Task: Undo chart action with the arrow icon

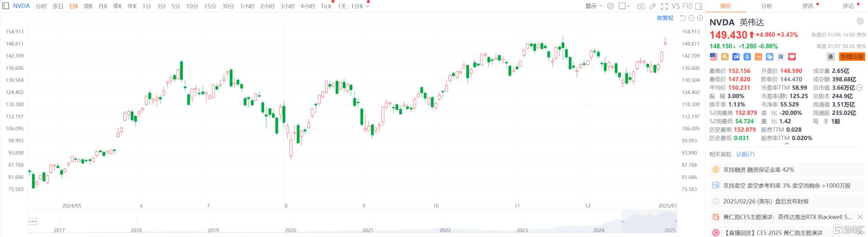Action: [x=683, y=18]
